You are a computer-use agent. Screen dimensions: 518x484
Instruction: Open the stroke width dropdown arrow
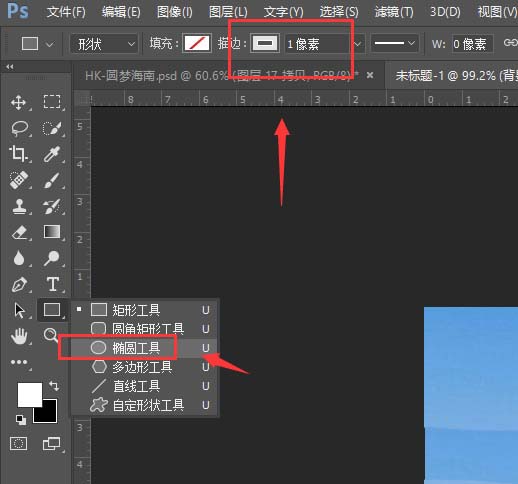pos(358,44)
